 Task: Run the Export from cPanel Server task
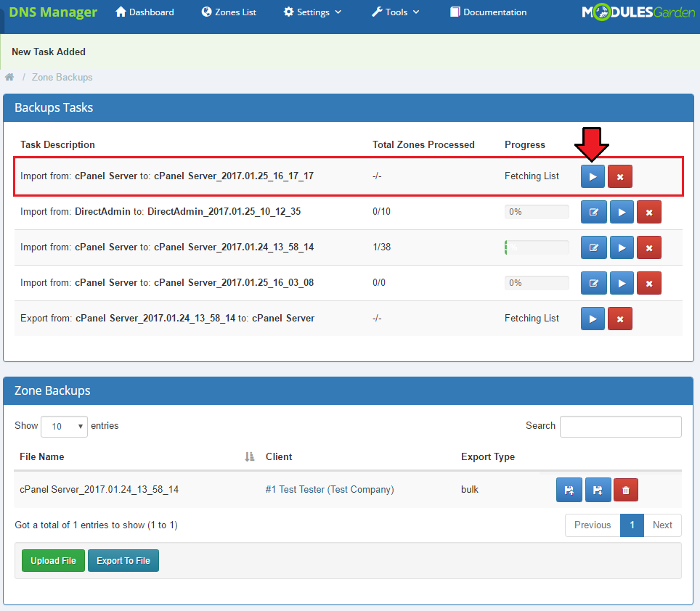[x=593, y=319]
